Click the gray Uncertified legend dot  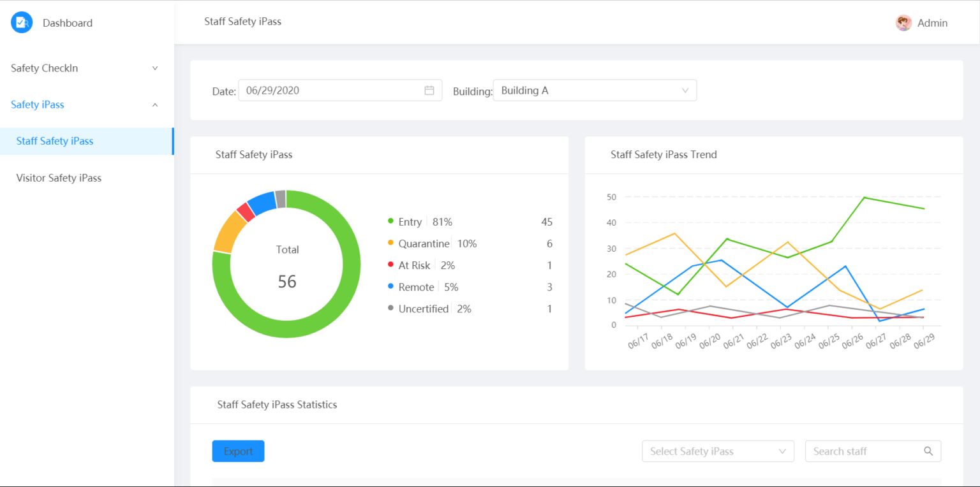coord(390,308)
